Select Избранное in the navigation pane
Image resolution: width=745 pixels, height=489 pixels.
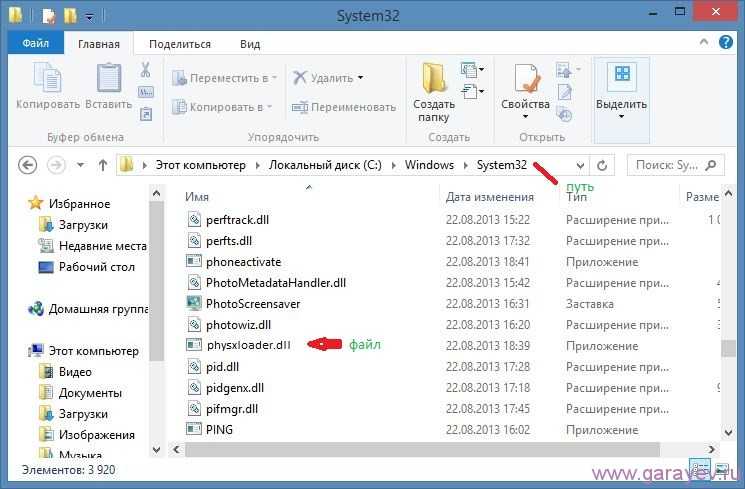click(79, 204)
